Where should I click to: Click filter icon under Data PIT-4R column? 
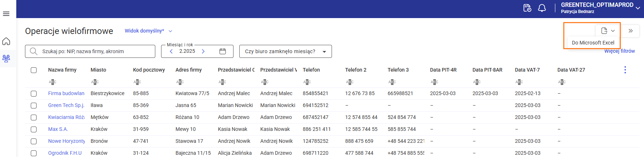coord(434,82)
